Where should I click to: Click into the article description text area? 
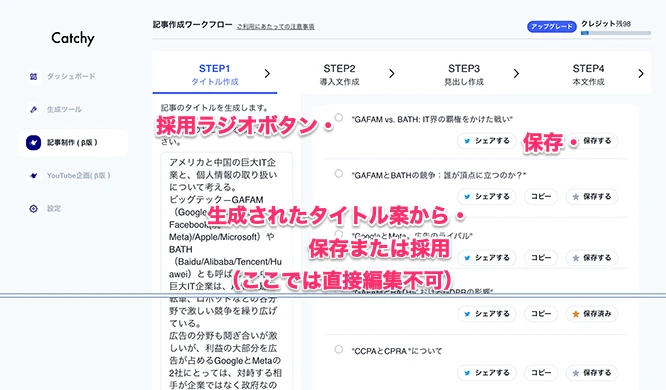tap(226, 272)
